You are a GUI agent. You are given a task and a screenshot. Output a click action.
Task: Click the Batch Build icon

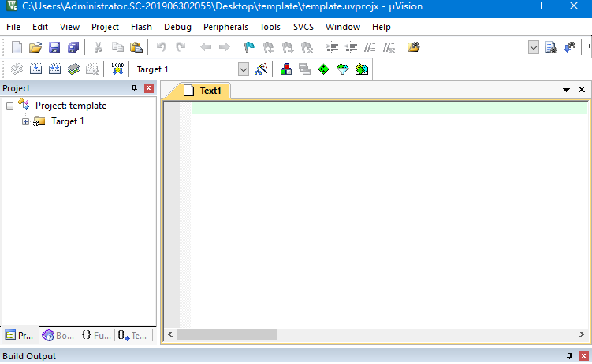point(73,69)
